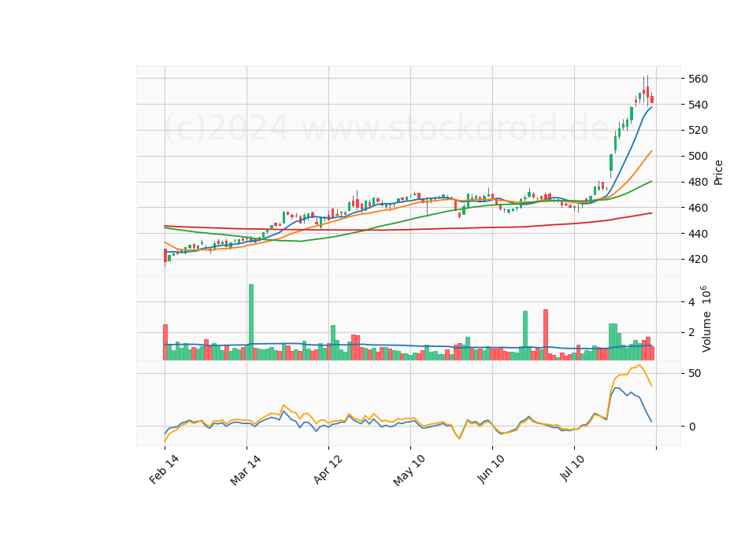Click the Feb 14 date label
The height and width of the screenshot is (543, 756).
(164, 469)
